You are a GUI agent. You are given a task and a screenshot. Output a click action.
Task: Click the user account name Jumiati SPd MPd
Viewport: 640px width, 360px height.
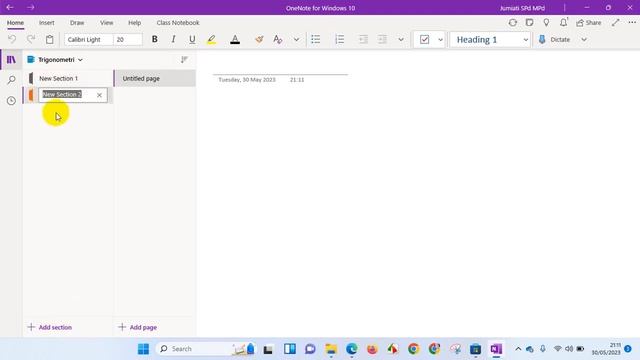tap(522, 8)
